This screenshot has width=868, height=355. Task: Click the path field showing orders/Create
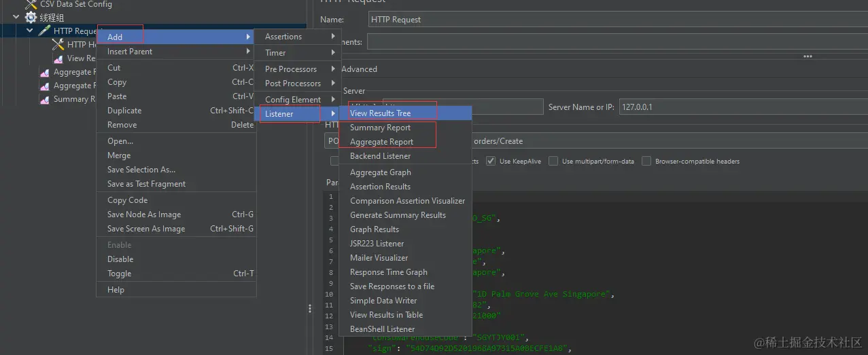[669, 141]
